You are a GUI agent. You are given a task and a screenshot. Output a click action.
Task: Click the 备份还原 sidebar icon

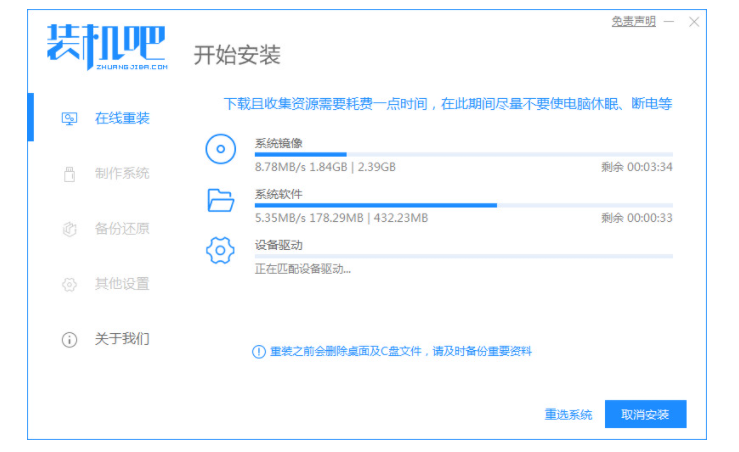click(x=69, y=229)
